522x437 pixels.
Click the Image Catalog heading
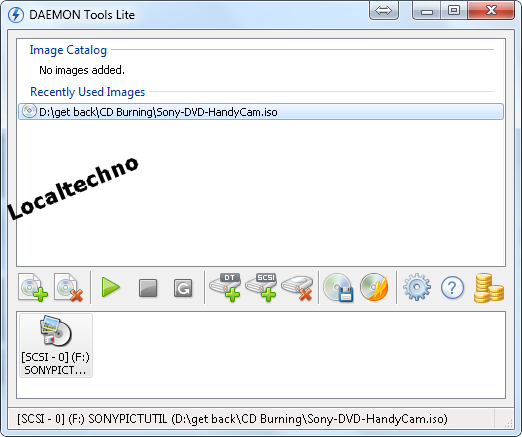click(68, 50)
